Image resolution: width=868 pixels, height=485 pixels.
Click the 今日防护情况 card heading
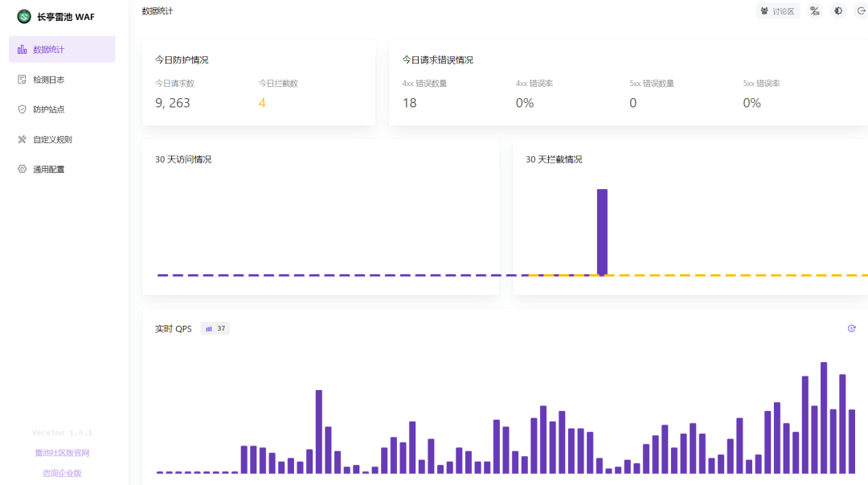coord(182,60)
